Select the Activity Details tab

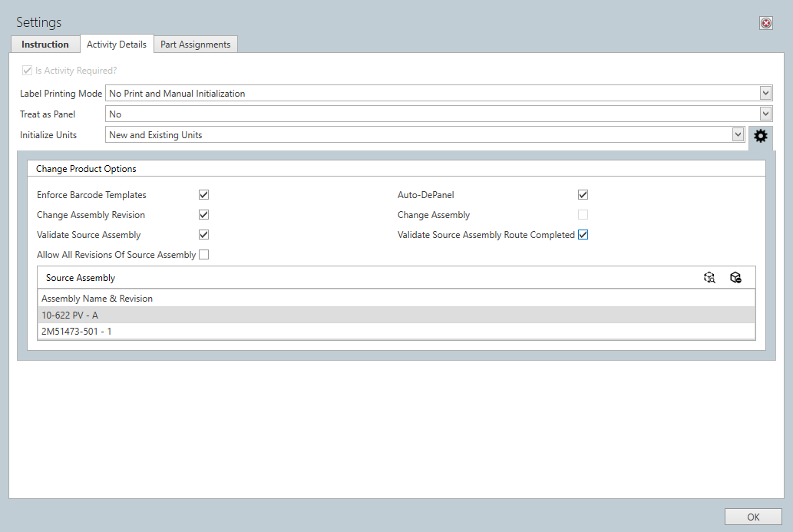pos(117,44)
